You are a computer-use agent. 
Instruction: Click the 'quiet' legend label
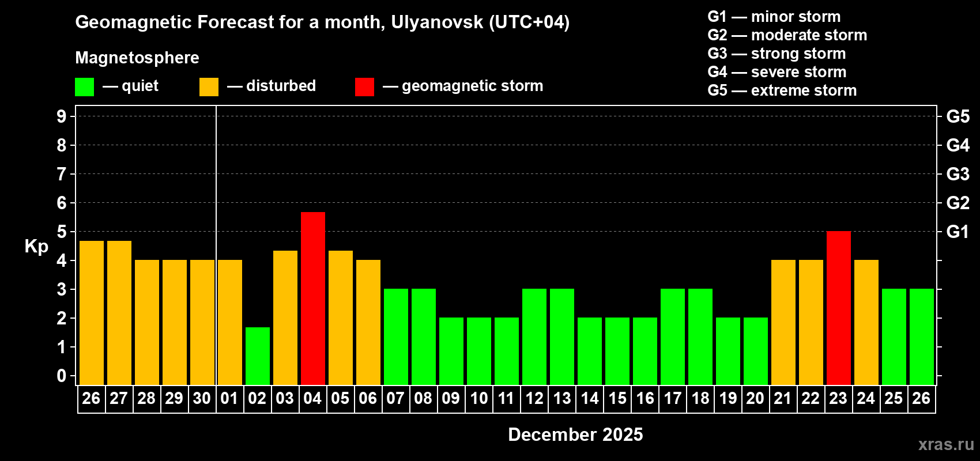pyautogui.click(x=140, y=86)
